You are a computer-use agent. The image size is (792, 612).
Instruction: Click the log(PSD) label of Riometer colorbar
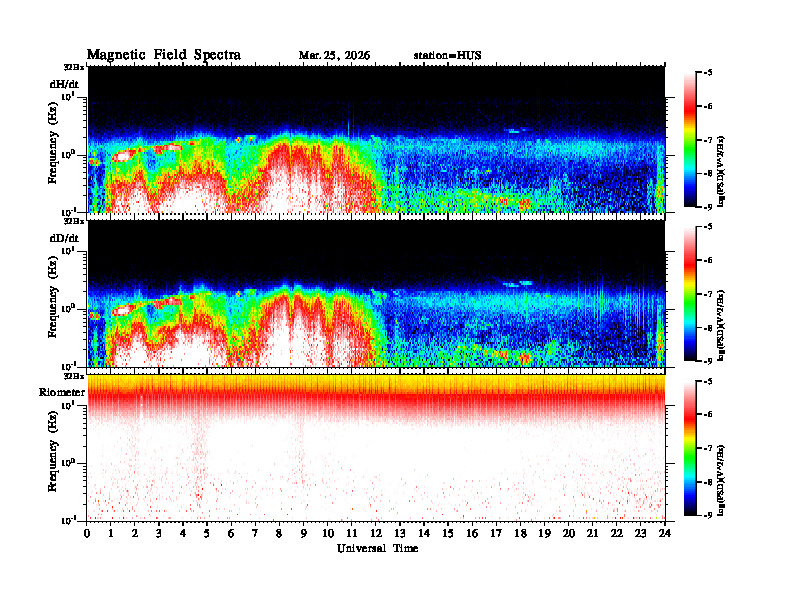point(722,481)
